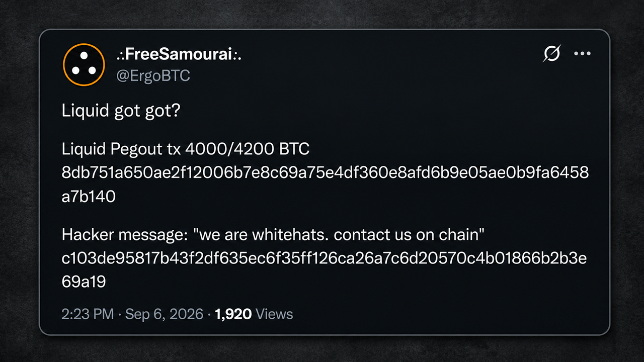Open the @ErgoBTC handle link

(153, 76)
